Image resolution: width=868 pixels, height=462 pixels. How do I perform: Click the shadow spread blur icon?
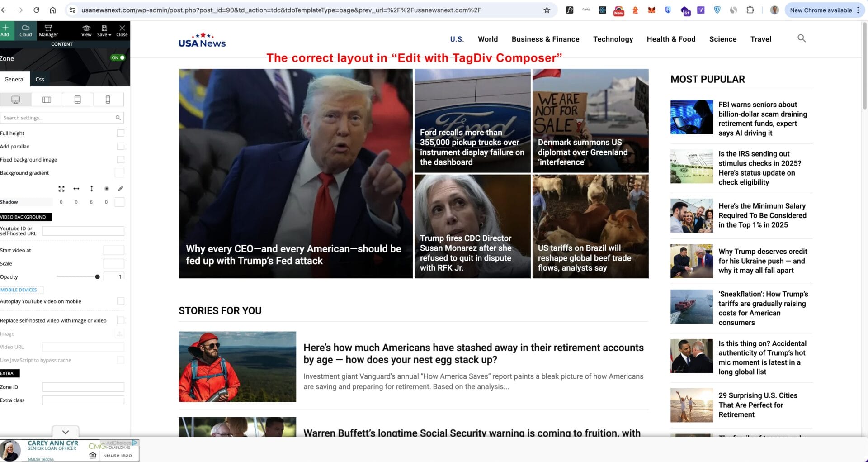click(107, 189)
